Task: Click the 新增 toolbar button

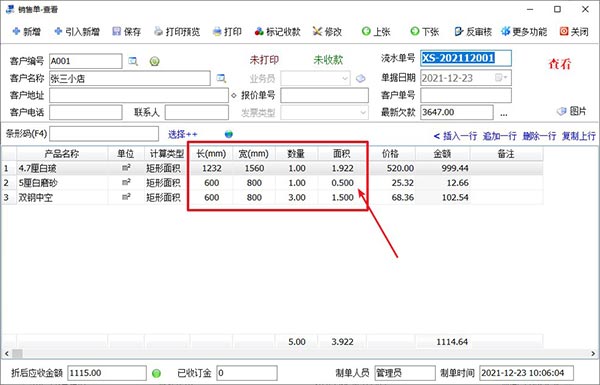Action: click(x=26, y=31)
